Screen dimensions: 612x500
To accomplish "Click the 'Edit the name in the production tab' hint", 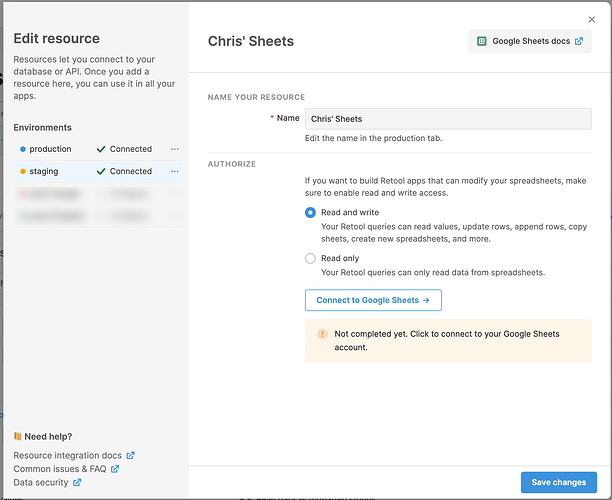I will coord(373,138).
